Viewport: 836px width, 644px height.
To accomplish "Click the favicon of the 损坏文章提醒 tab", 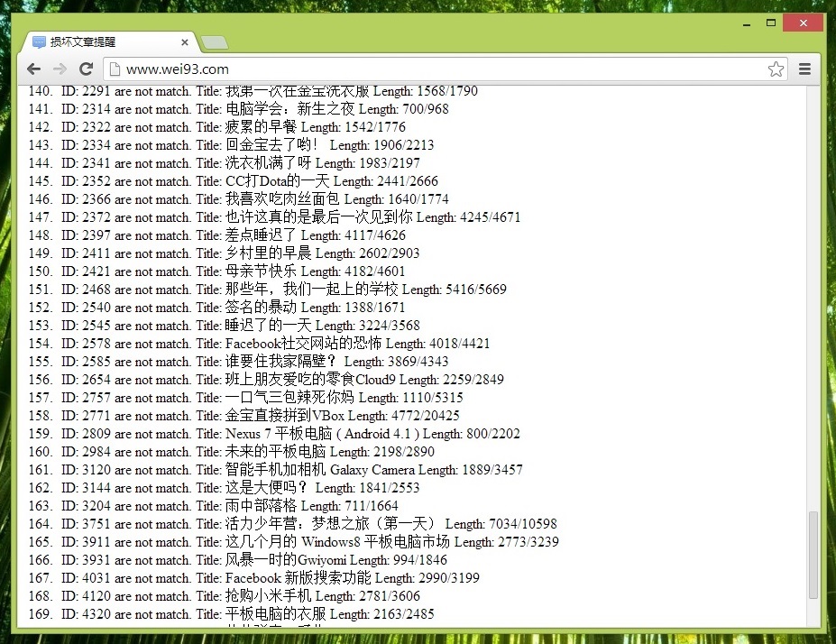I will (x=39, y=42).
